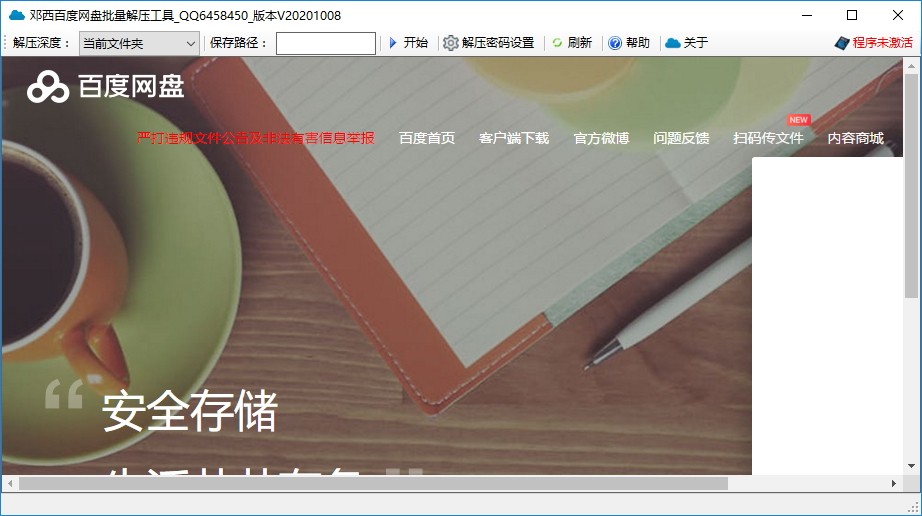Click the 百度网盘 logo
The image size is (922, 516).
106,87
